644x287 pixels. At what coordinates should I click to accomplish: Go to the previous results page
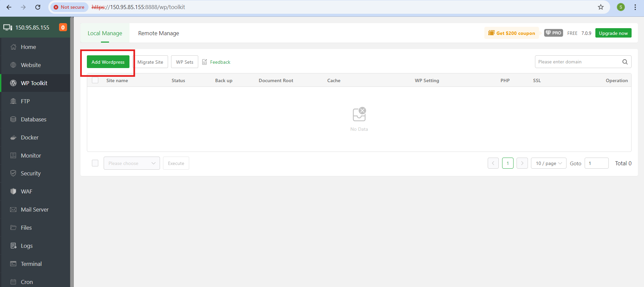click(x=493, y=163)
